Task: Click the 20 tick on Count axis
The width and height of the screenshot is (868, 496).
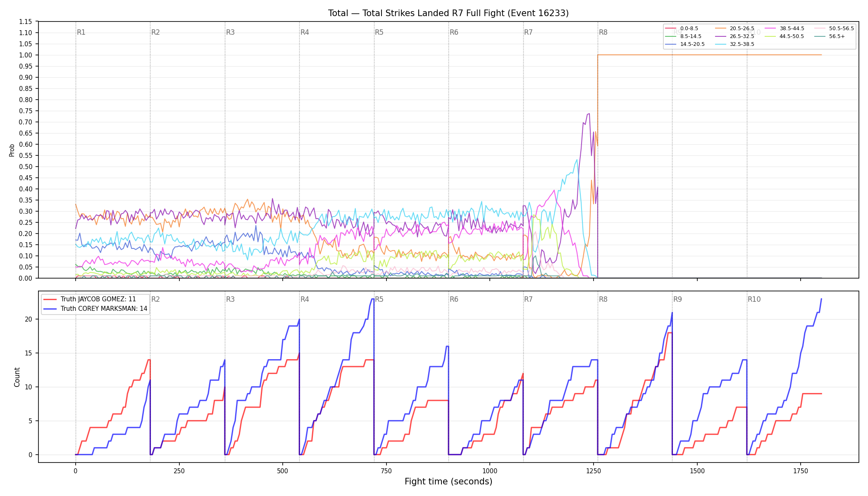Action: 29,319
